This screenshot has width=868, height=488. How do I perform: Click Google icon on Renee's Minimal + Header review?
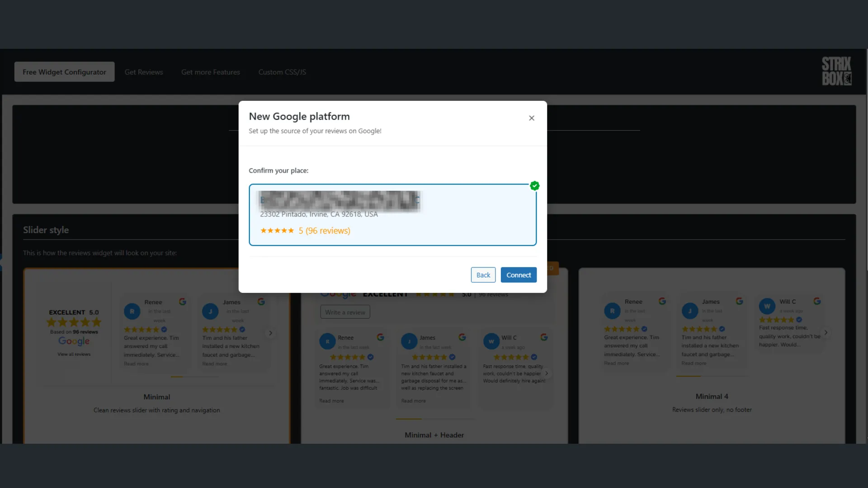point(381,337)
